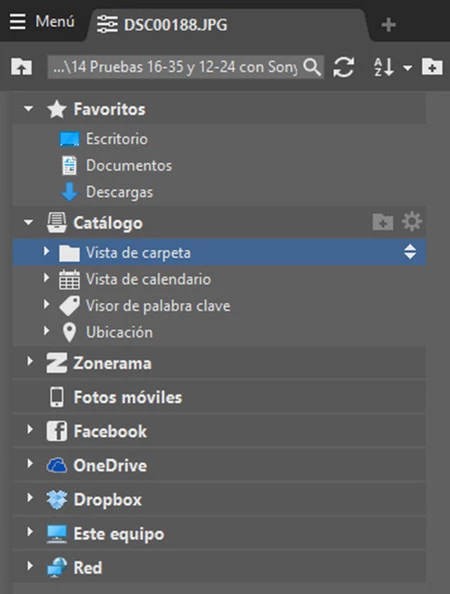Open Catálogo settings gear icon
This screenshot has width=450, height=594.
[x=412, y=222]
